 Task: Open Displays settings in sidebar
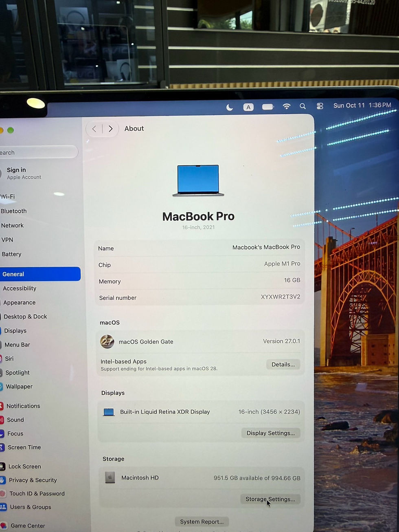15,331
